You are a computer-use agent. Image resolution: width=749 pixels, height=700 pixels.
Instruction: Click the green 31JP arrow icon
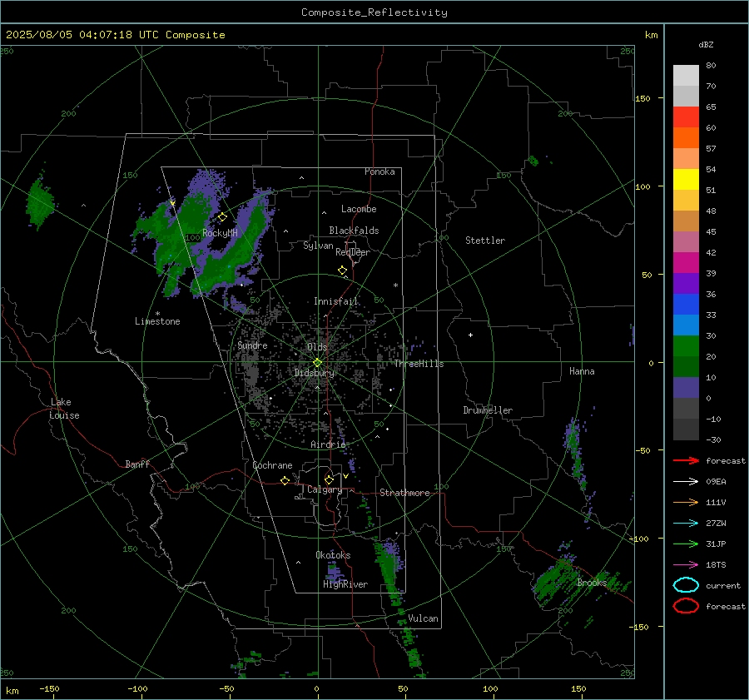(686, 544)
